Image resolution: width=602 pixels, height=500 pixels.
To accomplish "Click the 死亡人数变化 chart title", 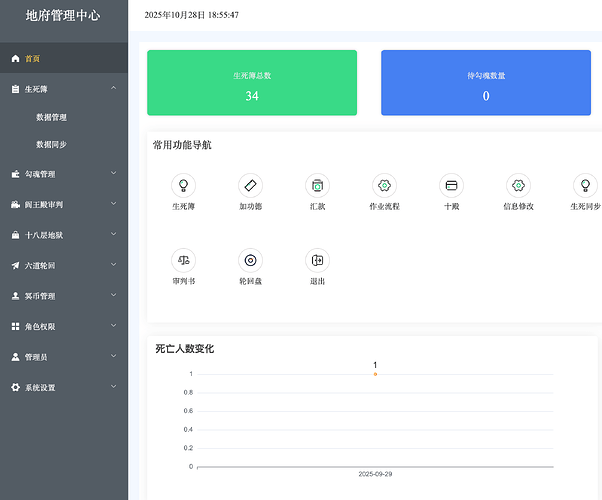I will point(184,349).
